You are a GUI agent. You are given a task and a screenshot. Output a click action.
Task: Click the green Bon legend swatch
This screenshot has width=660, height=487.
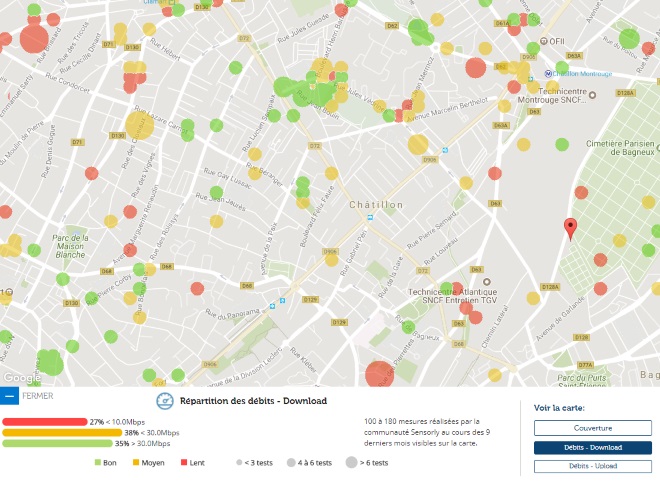(x=98, y=463)
